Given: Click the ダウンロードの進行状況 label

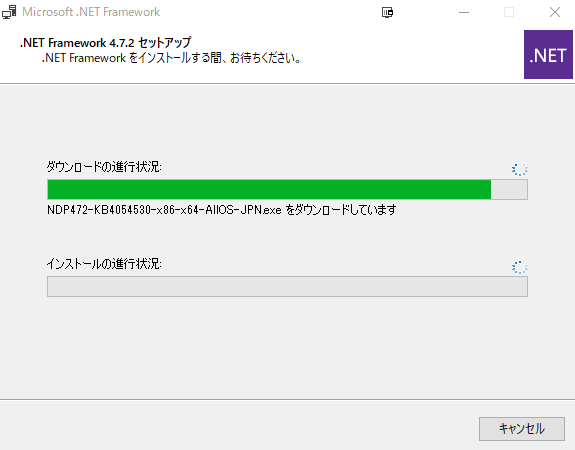Looking at the screenshot, I should [104, 167].
